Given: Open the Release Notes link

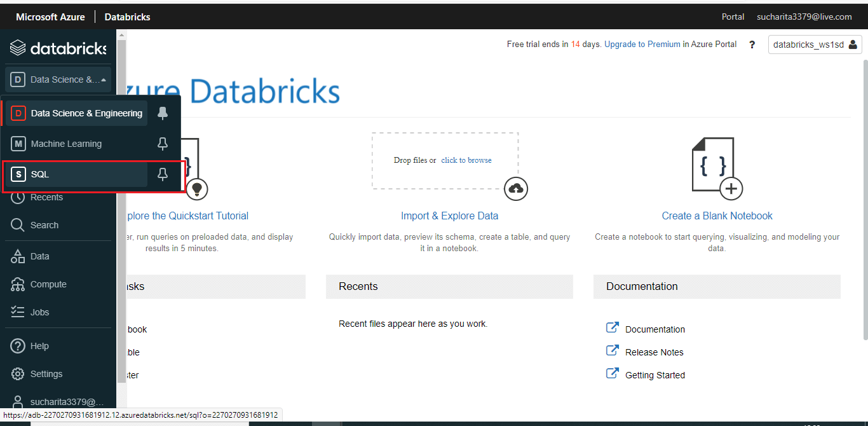Looking at the screenshot, I should pyautogui.click(x=654, y=352).
